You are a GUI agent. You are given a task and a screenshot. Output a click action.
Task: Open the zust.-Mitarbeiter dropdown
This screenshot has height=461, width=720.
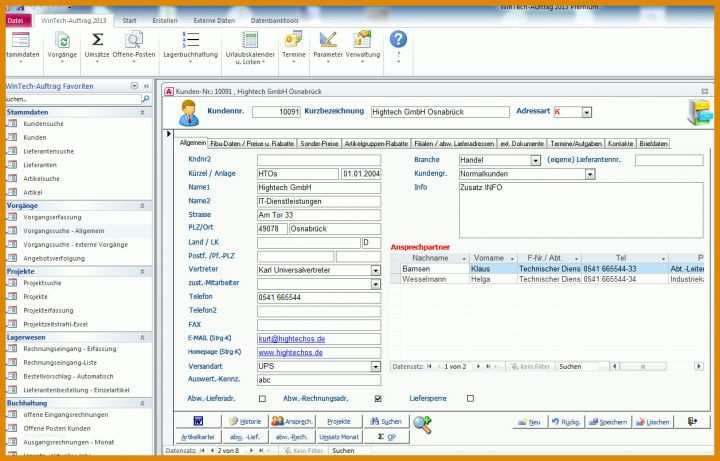pos(376,284)
